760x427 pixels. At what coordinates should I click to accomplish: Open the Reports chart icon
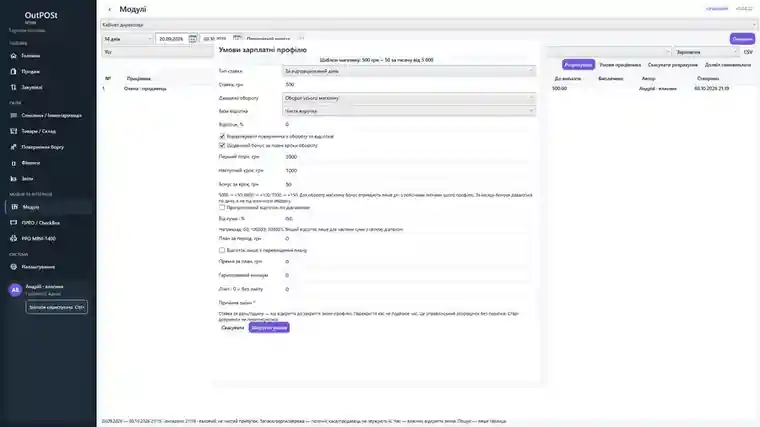tap(14, 178)
